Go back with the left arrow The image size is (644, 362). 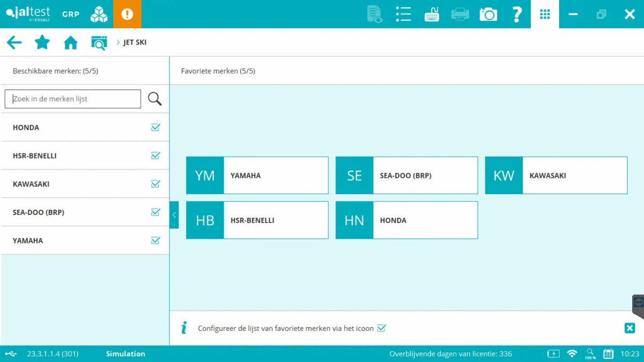14,42
